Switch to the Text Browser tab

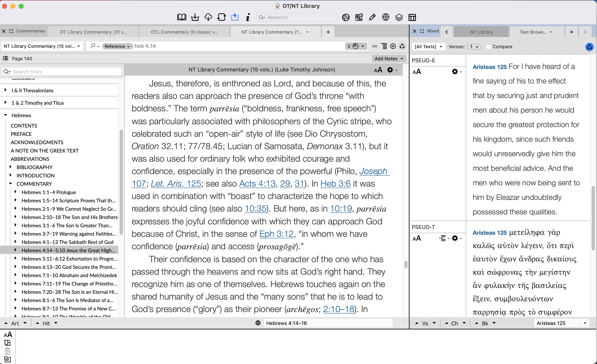tap(533, 32)
